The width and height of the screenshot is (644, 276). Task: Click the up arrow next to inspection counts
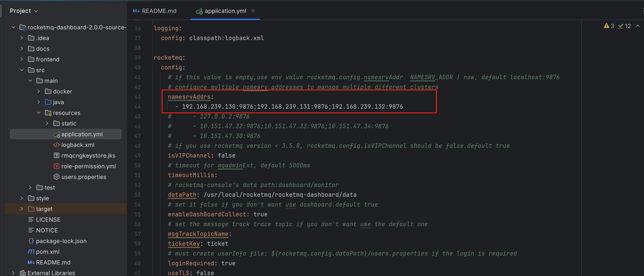638,26
